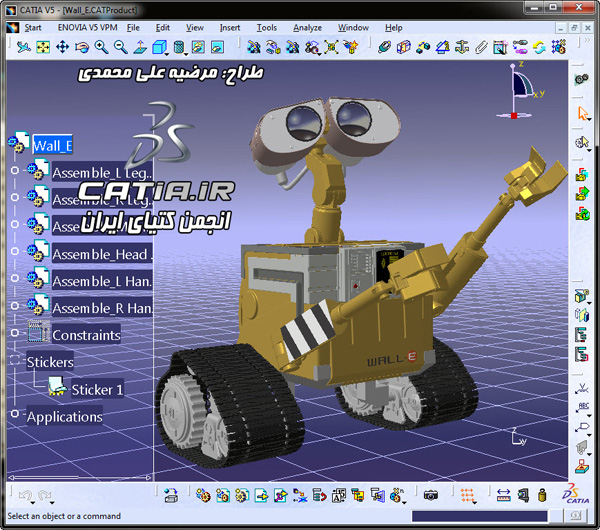Select the Rotate view tool
This screenshot has width=600, height=530.
click(x=82, y=47)
